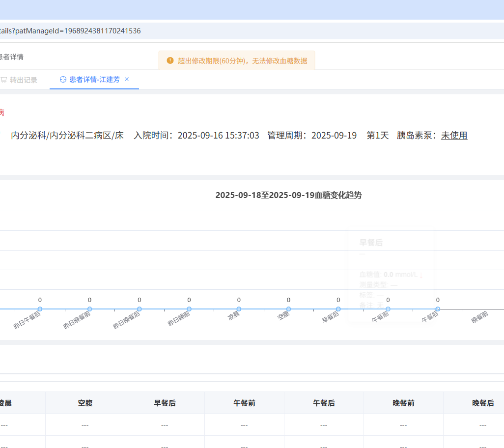Click the 昨日午餐后 chart axis label
The image size is (504, 448).
[x=27, y=320]
